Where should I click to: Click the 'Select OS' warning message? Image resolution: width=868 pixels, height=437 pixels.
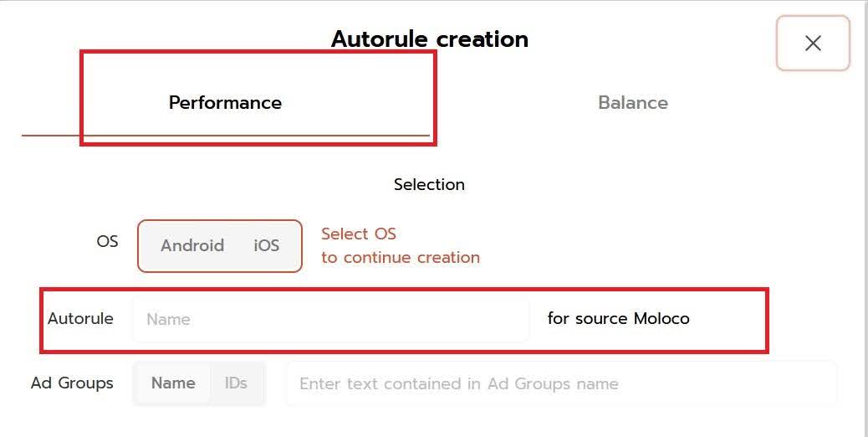(x=359, y=234)
